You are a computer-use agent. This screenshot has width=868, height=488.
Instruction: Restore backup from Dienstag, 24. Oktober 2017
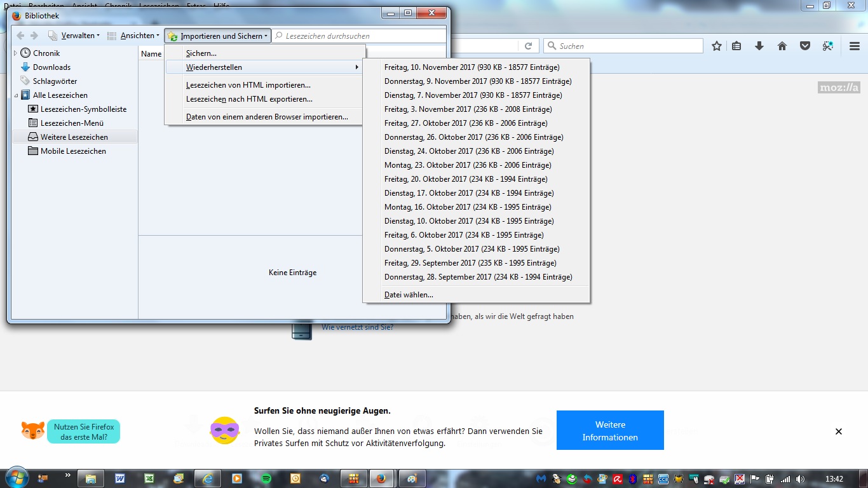click(477, 151)
